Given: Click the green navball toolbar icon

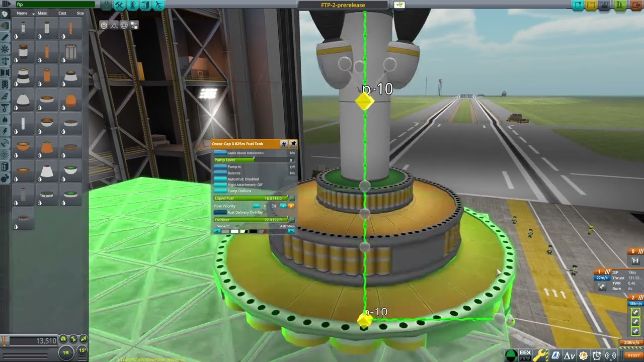Looking at the screenshot, I should pyautogui.click(x=511, y=355).
